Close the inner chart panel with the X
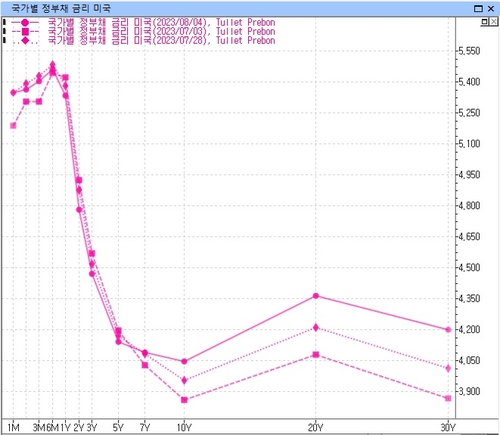500x435 pixels. 494,22
